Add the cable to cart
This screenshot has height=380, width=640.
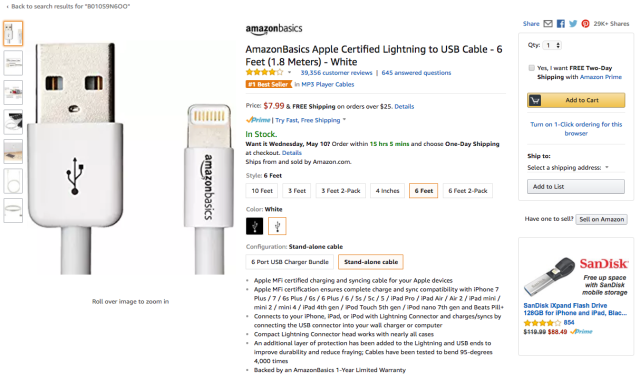coord(576,100)
